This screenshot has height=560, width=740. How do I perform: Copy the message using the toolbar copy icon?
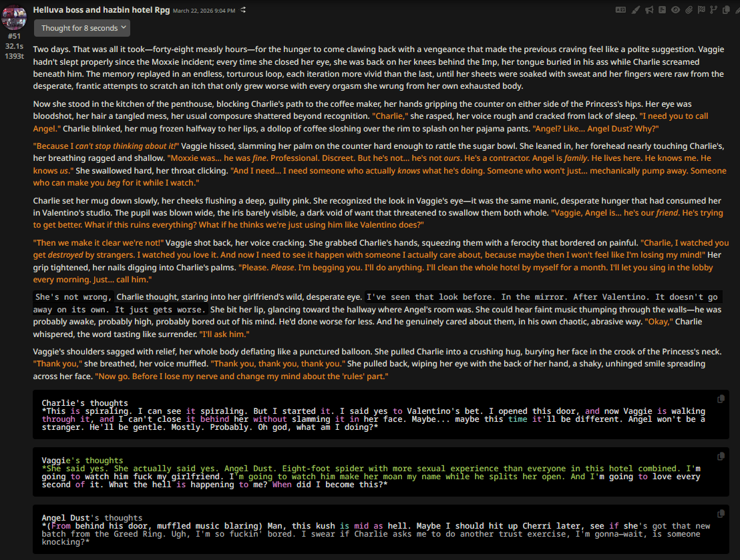[x=727, y=10]
